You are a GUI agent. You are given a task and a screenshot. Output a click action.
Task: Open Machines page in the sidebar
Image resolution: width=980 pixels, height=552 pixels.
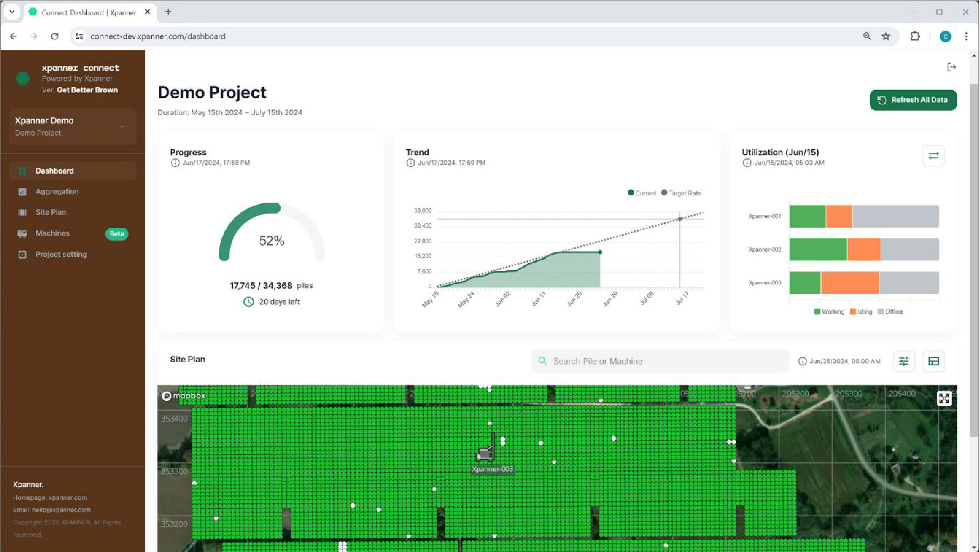pyautogui.click(x=52, y=233)
